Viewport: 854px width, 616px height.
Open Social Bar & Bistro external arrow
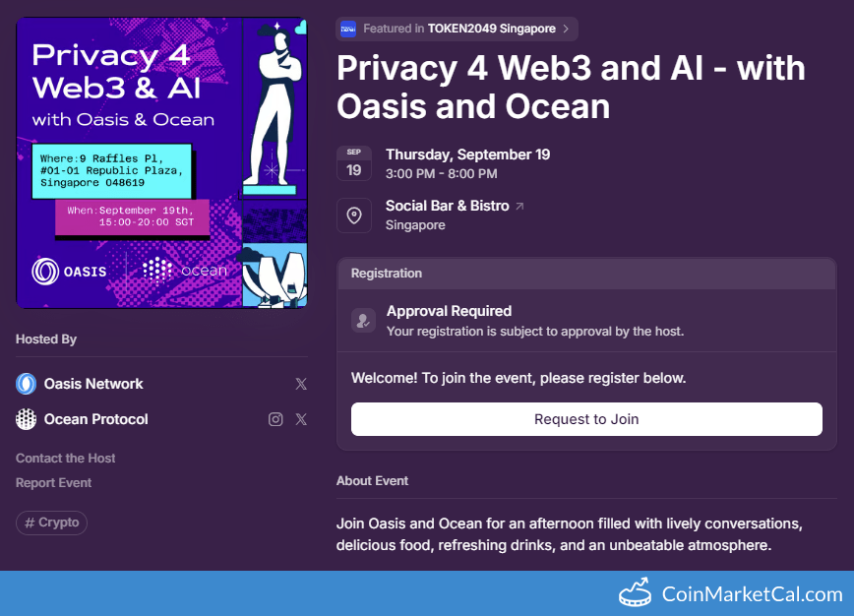coord(519,206)
